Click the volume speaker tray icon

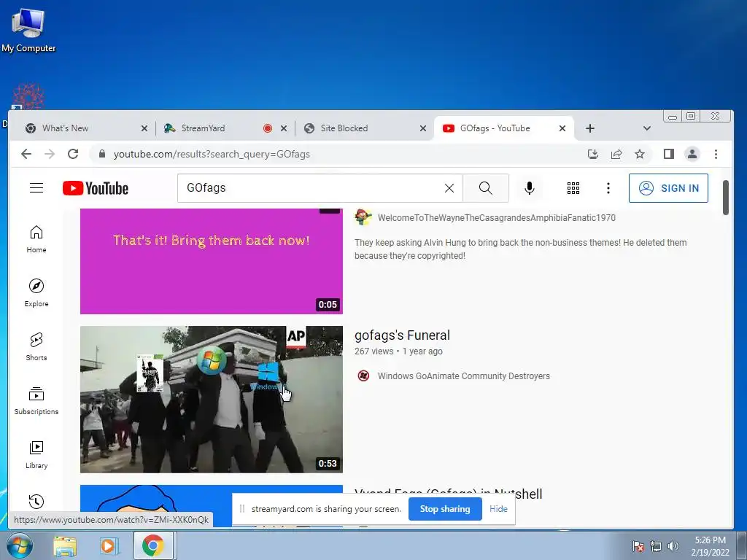(673, 546)
